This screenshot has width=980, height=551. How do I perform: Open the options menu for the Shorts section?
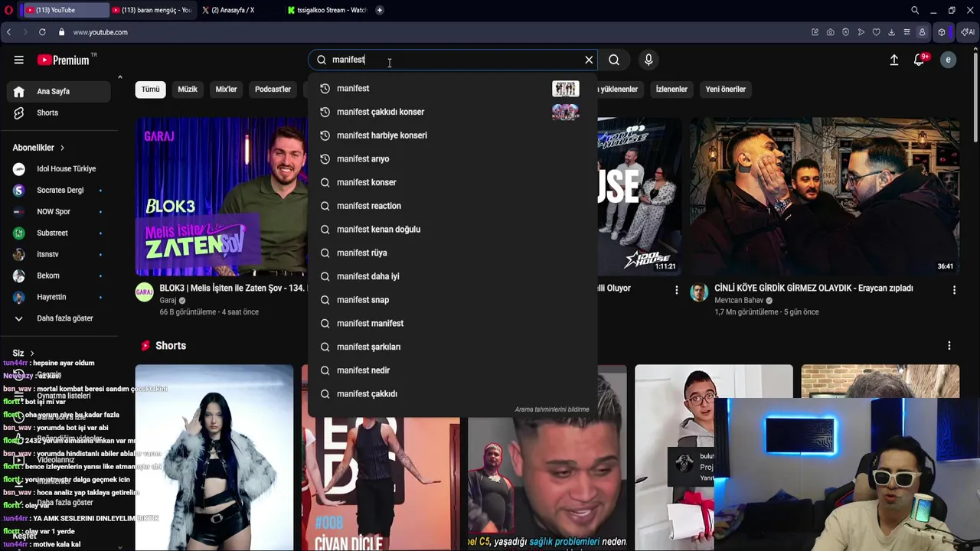(949, 346)
